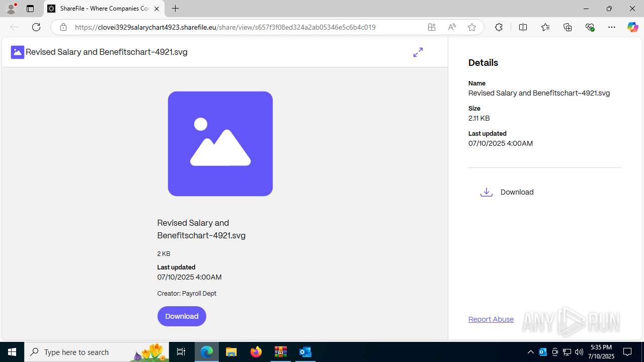This screenshot has height=362, width=644.
Task: Open Edge Settings and more menu
Action: (612, 27)
